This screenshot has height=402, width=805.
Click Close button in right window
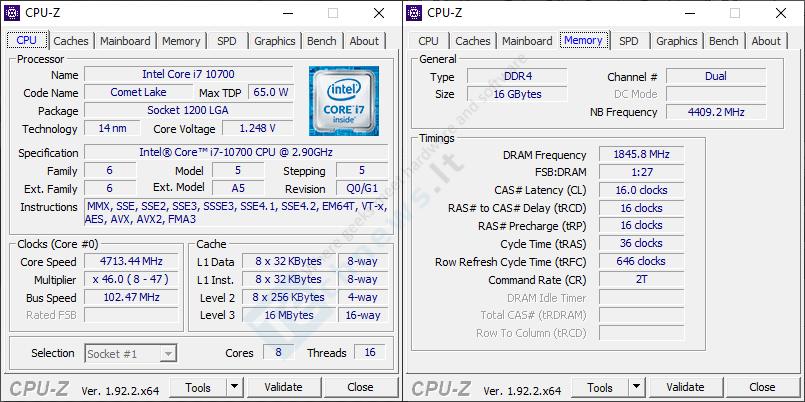[x=762, y=387]
